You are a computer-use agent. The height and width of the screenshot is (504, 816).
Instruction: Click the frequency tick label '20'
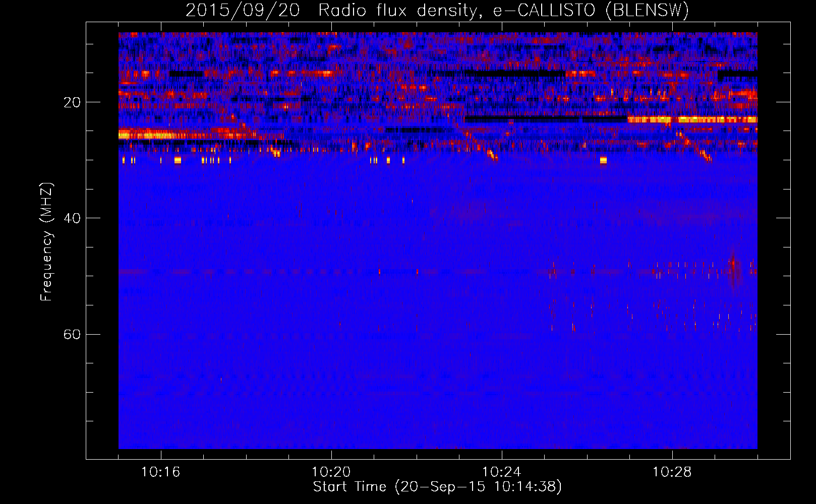(72, 102)
